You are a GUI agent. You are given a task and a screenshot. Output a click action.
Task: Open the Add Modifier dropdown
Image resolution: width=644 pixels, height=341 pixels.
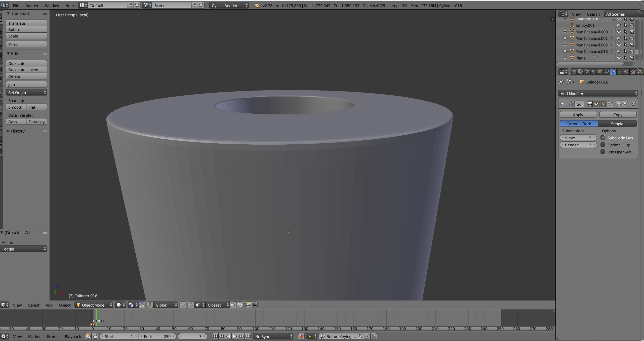click(598, 94)
